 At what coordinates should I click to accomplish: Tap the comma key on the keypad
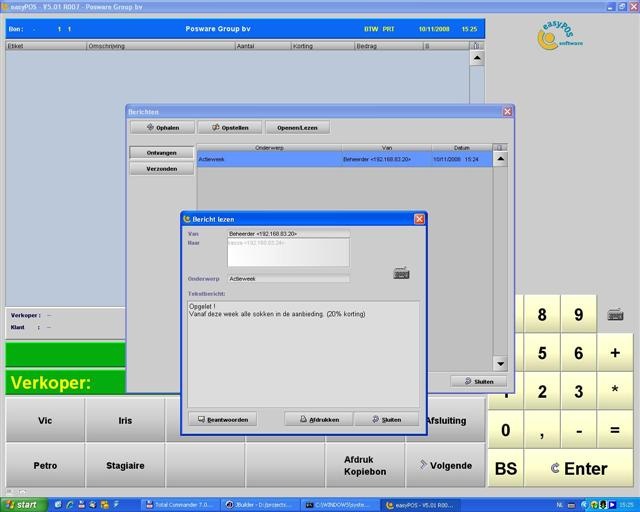[542, 430]
